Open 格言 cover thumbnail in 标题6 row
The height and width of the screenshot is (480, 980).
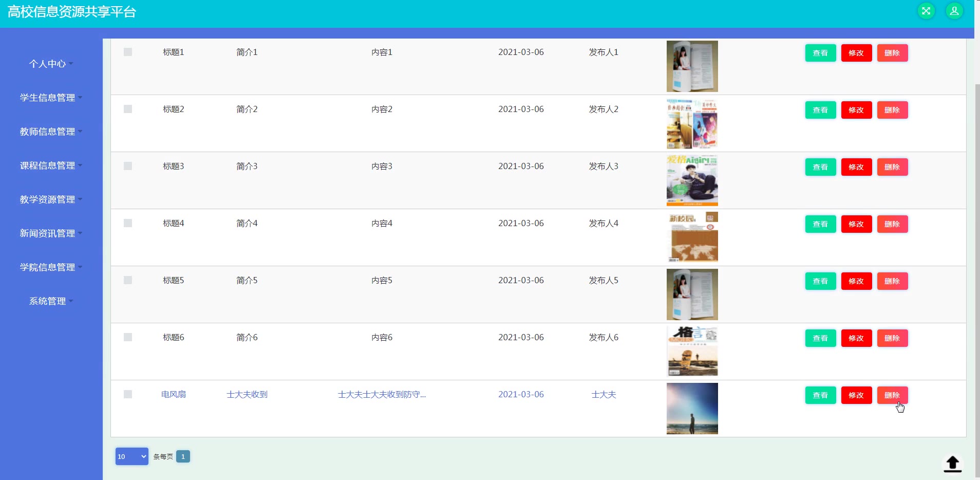[692, 352]
